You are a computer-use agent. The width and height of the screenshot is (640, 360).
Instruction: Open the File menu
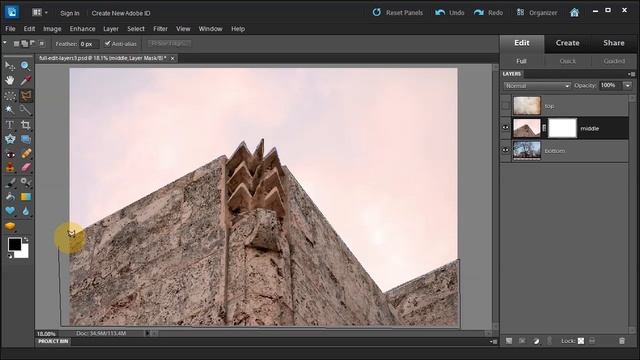coord(10,29)
